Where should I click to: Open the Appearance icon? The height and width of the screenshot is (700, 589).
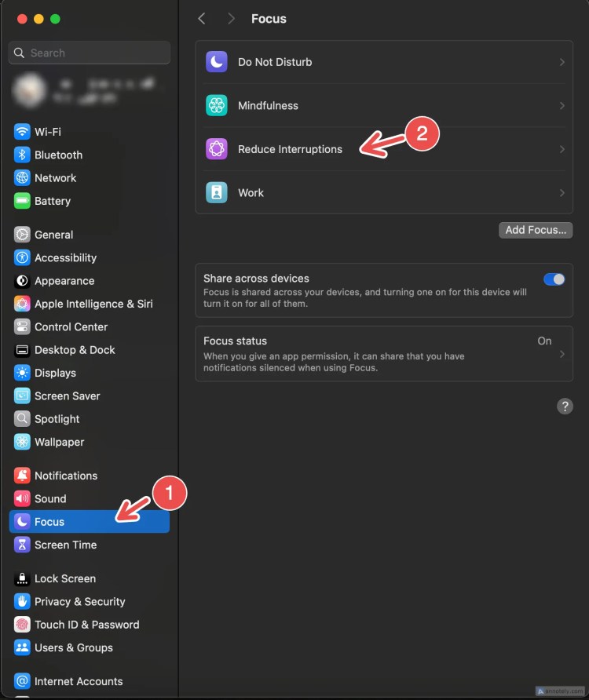coord(22,281)
